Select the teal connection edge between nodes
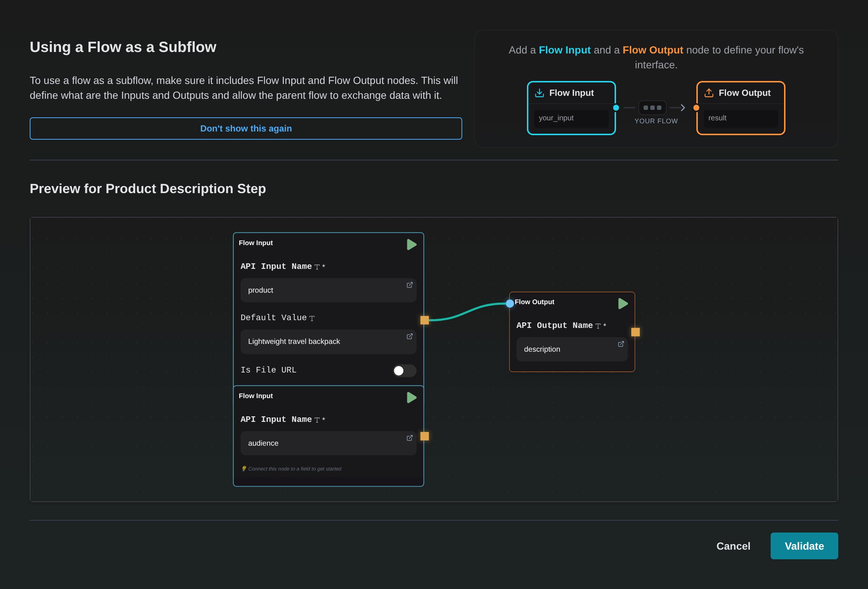Image resolution: width=868 pixels, height=589 pixels. 467,312
